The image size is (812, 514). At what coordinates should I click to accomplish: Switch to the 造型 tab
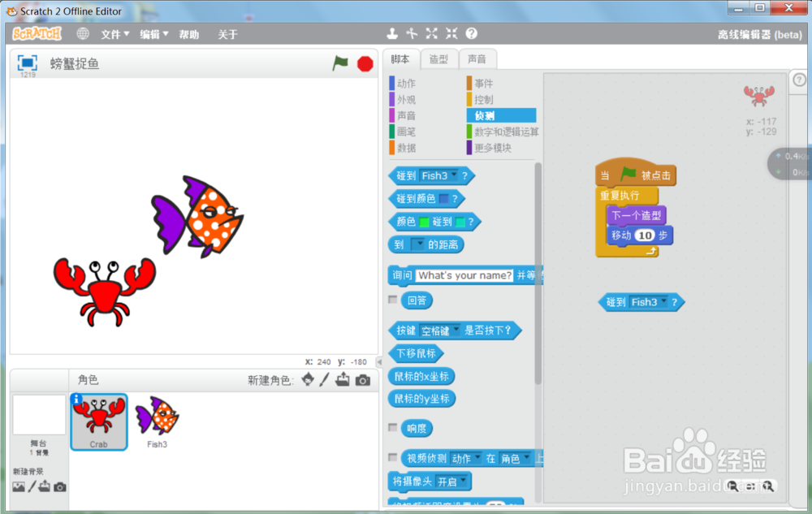coord(437,58)
